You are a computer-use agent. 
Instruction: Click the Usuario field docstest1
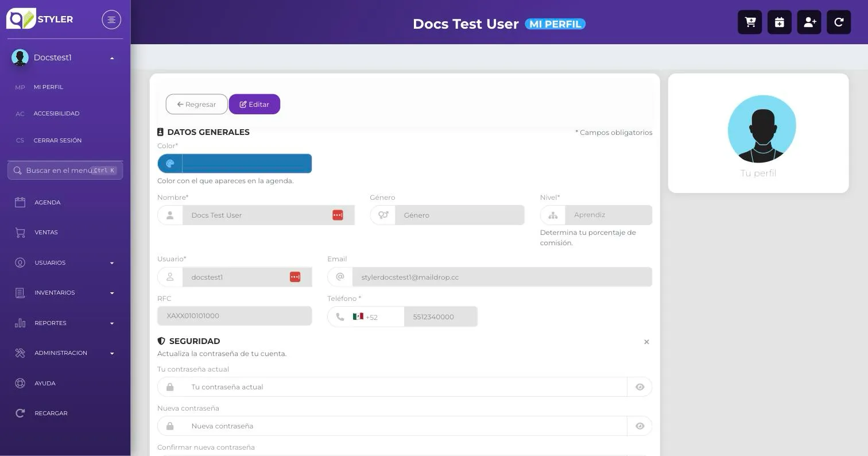(247, 277)
